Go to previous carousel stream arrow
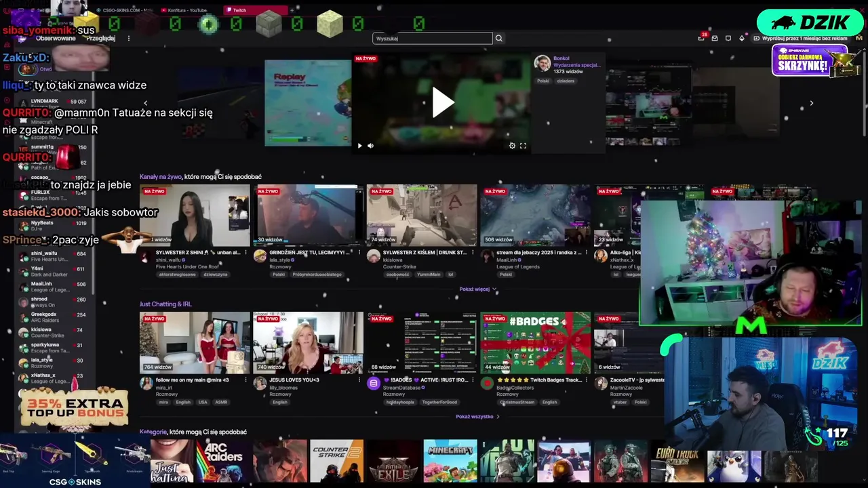This screenshot has height=488, width=868. (145, 103)
